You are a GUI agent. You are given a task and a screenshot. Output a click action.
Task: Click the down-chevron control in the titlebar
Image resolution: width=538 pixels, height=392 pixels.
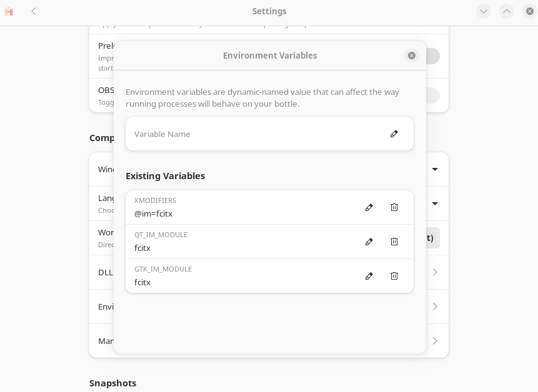484,11
